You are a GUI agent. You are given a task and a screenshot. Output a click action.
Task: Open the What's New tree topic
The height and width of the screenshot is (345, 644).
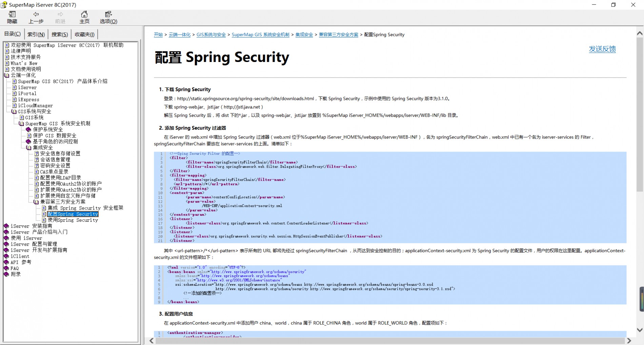click(x=24, y=63)
